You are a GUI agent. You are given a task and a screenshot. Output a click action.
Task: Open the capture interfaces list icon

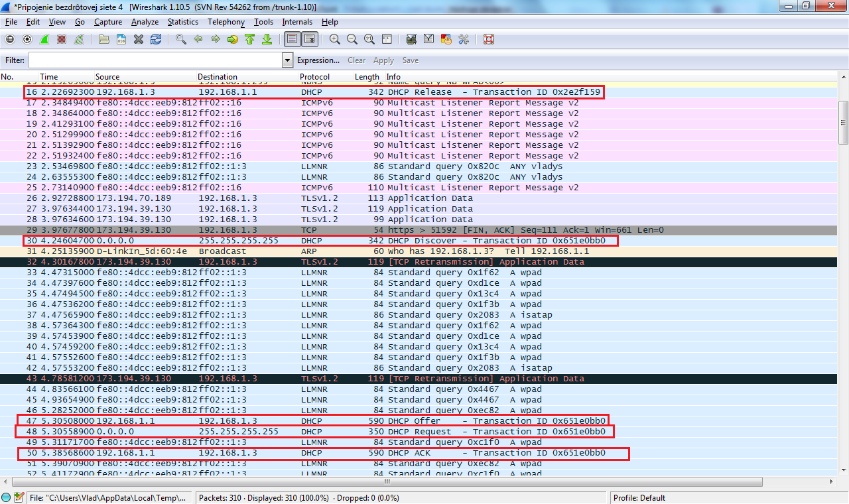pos(10,39)
